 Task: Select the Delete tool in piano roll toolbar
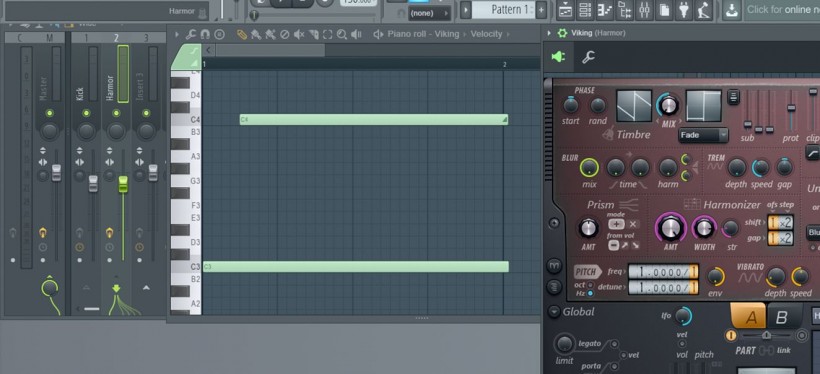point(284,35)
